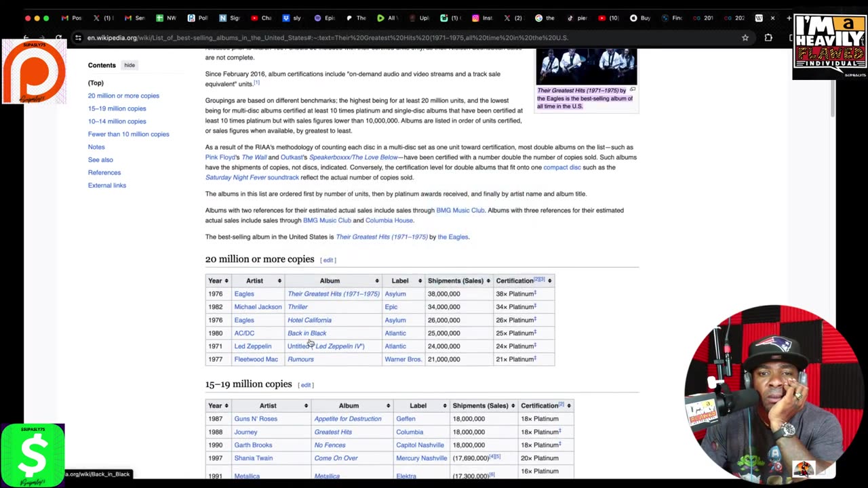868x488 pixels.
Task: Open the Michael Jackson artist link
Action: [x=258, y=307]
